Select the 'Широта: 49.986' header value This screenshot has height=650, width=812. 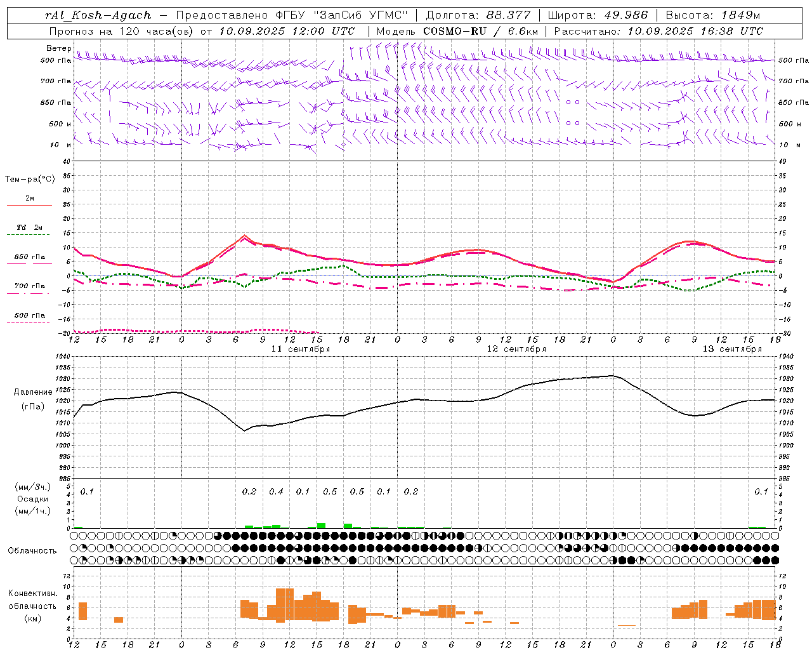tap(598, 15)
